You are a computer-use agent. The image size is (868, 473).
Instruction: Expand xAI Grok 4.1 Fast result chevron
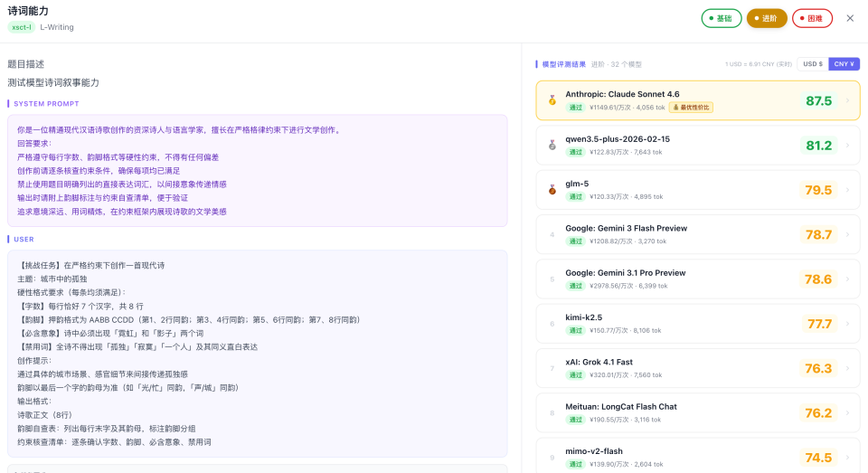847,368
